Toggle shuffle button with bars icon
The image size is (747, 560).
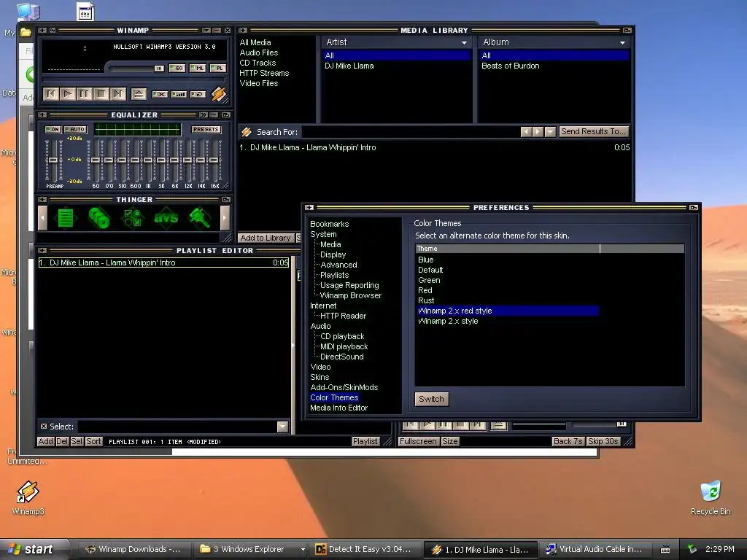coord(179,94)
